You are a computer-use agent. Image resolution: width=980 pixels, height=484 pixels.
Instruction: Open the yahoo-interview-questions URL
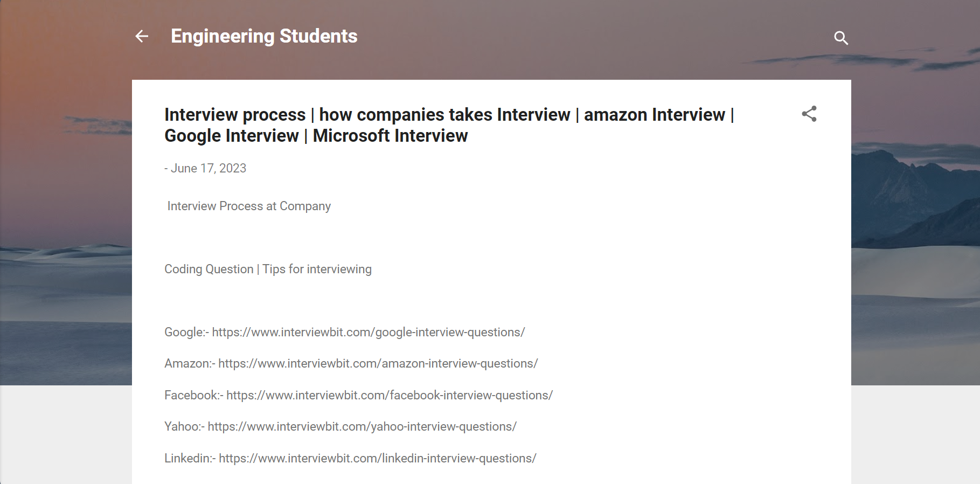[x=362, y=426]
